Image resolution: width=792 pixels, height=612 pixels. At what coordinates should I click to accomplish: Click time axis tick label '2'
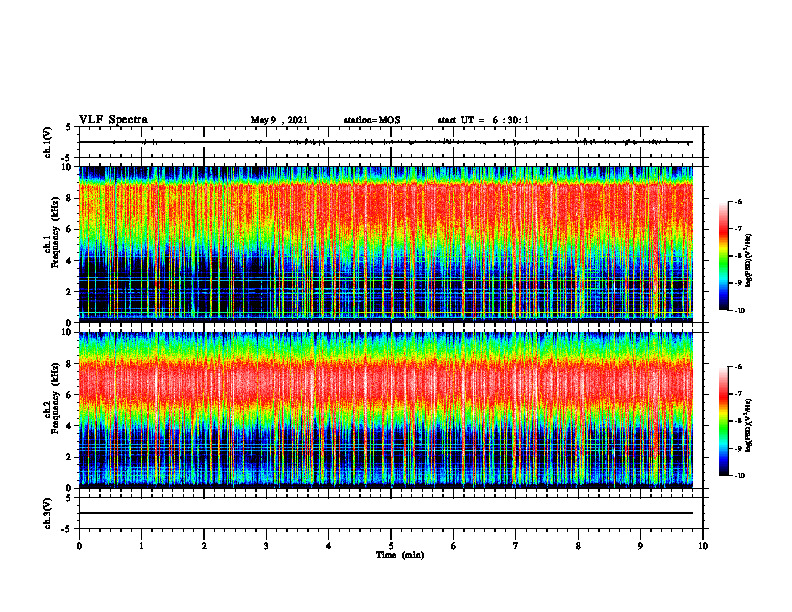pyautogui.click(x=204, y=546)
